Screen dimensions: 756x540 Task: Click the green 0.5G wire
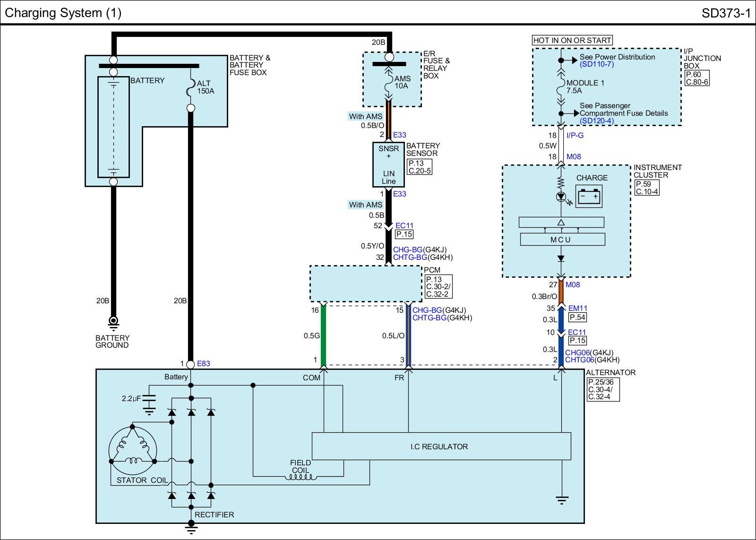[324, 335]
